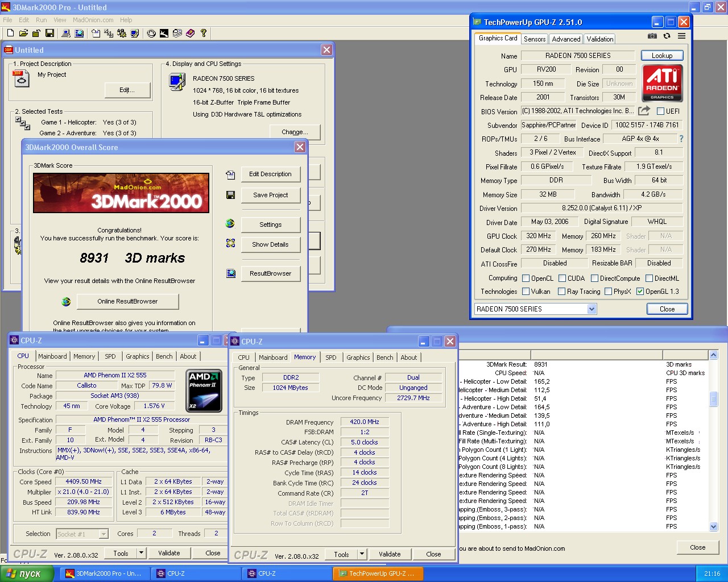This screenshot has width=728, height=582.
Task: Click the Open project folder icon in toolbar
Action: tap(23, 34)
